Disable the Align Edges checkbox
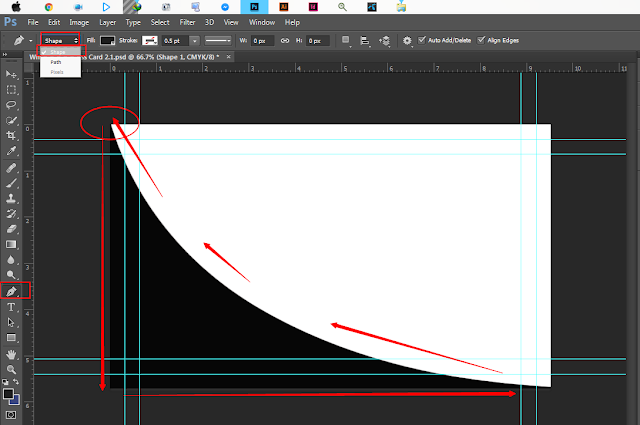The image size is (640, 425). [x=481, y=40]
